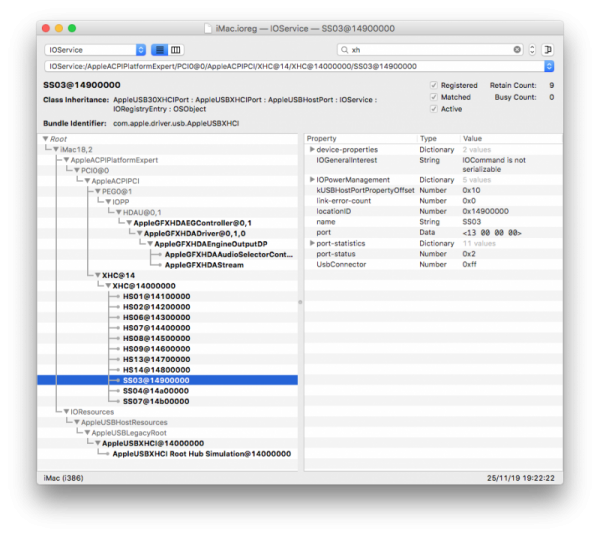
Task: Expand the port-statistics dictionary
Action: pyautogui.click(x=312, y=243)
